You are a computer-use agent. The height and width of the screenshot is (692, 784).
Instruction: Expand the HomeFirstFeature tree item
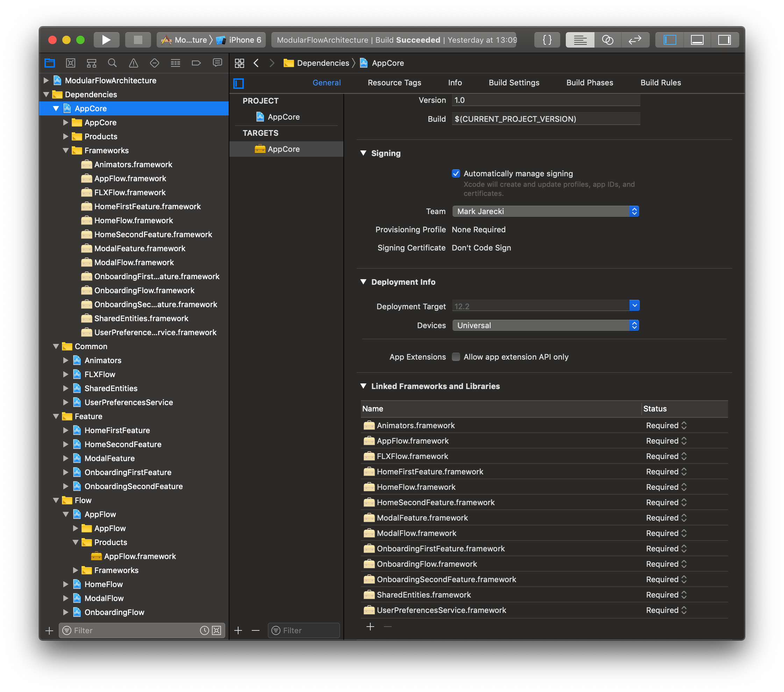pos(66,430)
